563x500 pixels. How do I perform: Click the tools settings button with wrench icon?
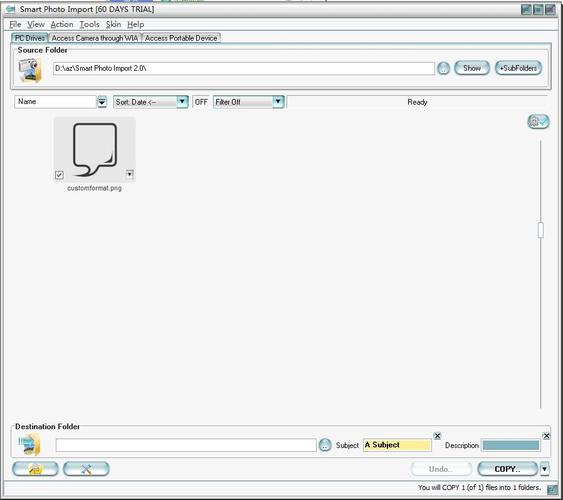(86, 469)
